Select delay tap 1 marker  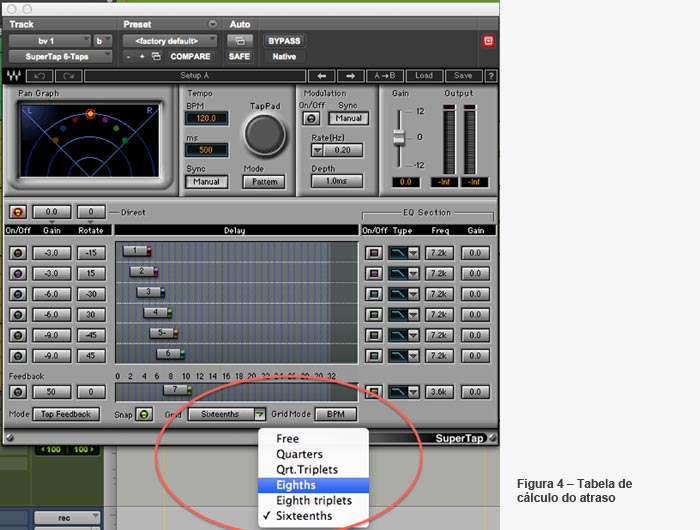point(137,251)
